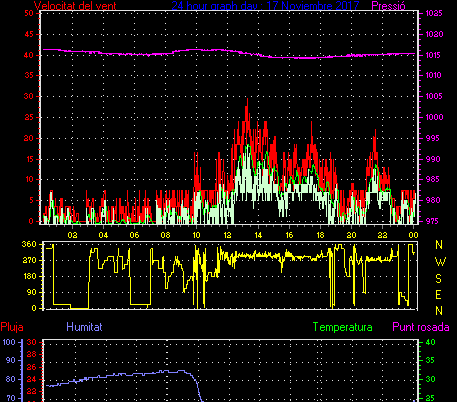This screenshot has width=457, height=402.
Task: Click the 'Velocitat del vent' axis title
Action: point(75,6)
